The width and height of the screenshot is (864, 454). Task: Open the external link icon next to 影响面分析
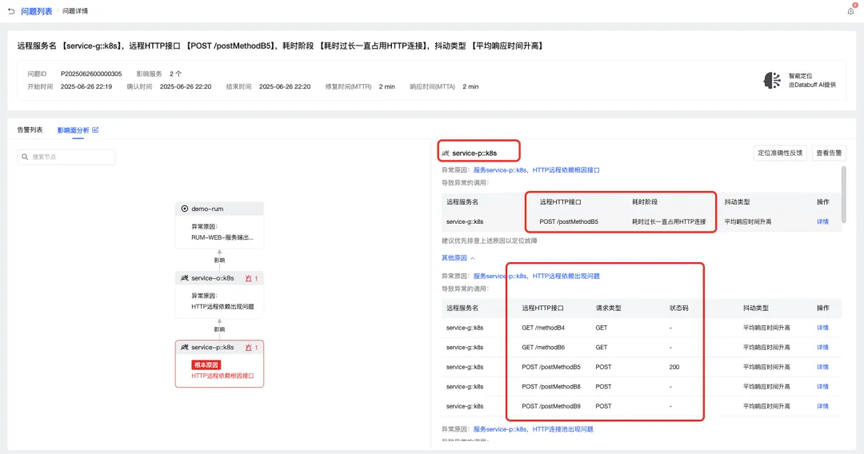pos(95,130)
